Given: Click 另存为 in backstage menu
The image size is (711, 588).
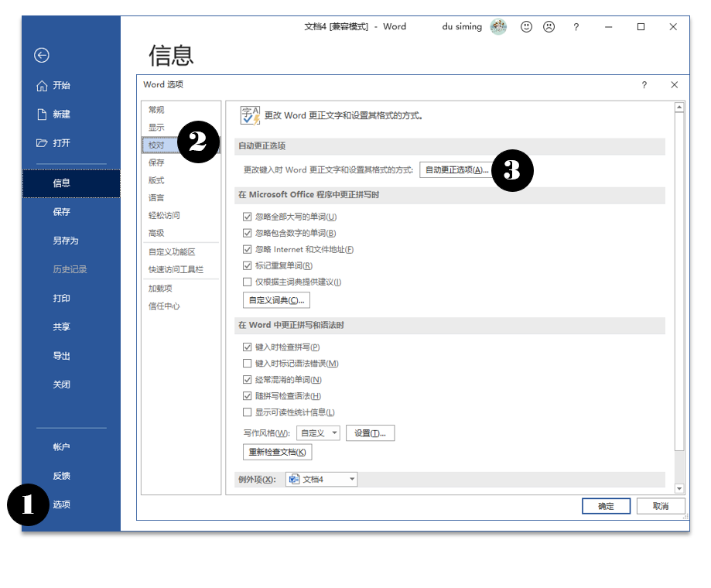Looking at the screenshot, I should pos(71,241).
